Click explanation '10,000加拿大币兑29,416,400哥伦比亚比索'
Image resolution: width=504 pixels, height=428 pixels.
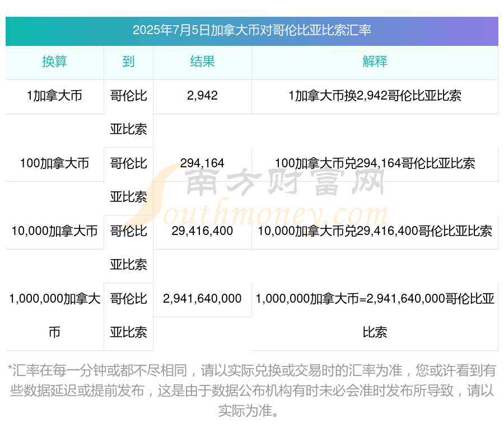[x=375, y=231]
